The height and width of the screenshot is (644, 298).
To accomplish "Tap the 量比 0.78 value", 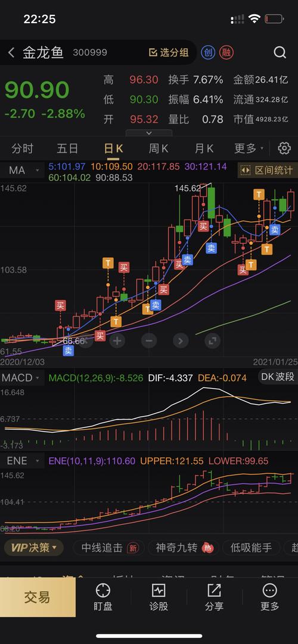I will click(x=213, y=120).
